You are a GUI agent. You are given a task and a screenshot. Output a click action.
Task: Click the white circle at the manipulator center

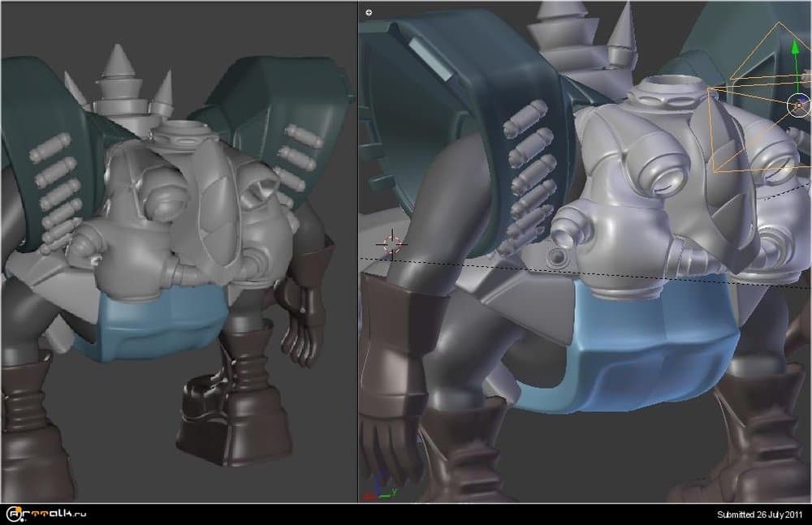799,104
